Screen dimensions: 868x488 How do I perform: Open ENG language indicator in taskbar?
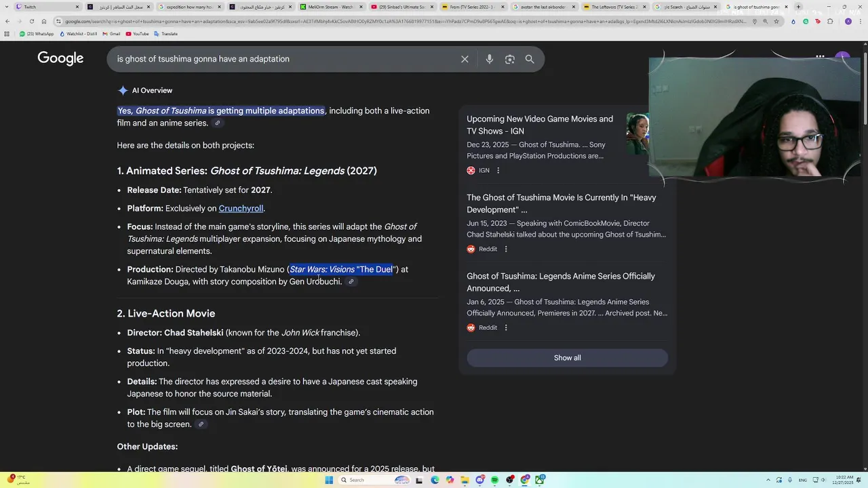pos(803,480)
